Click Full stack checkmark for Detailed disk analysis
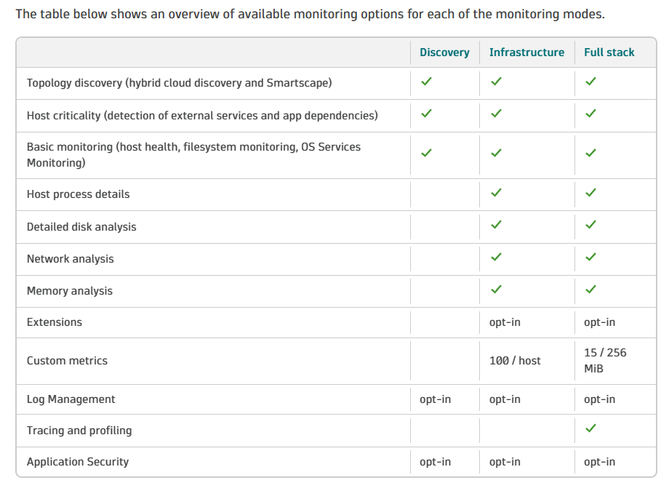Image resolution: width=669 pixels, height=486 pixels. pos(590,225)
